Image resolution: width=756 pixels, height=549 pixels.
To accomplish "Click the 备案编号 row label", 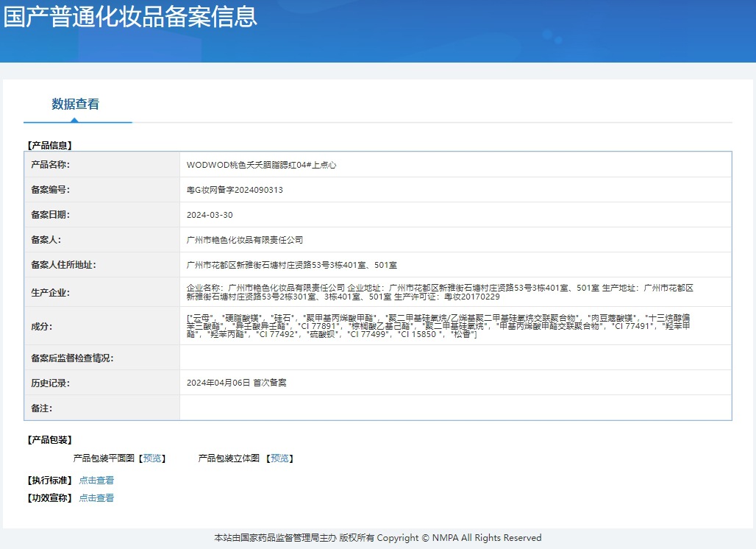I will pyautogui.click(x=50, y=190).
